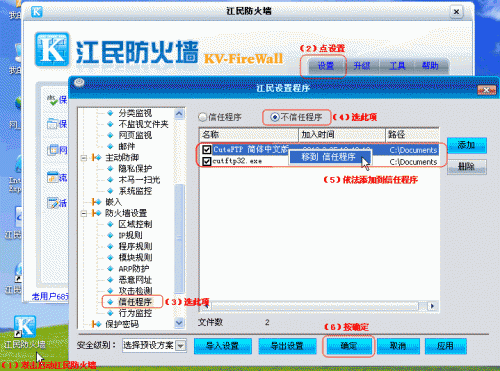Click the 删除 button

(467, 166)
